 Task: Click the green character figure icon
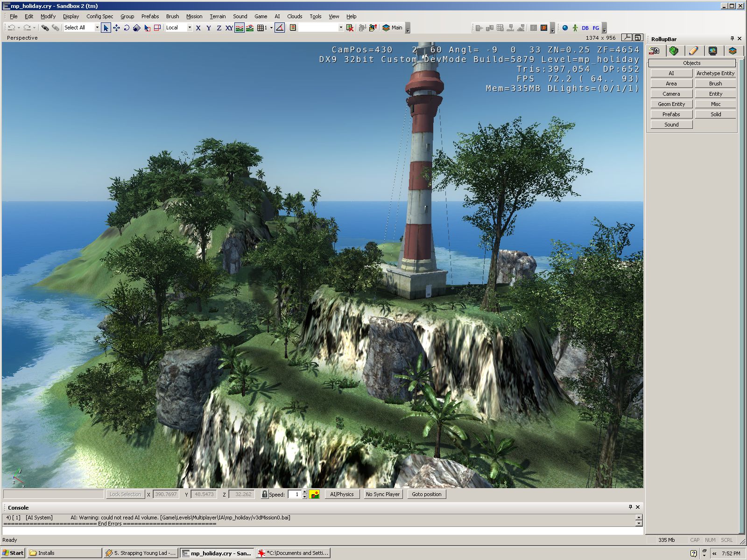(x=575, y=28)
